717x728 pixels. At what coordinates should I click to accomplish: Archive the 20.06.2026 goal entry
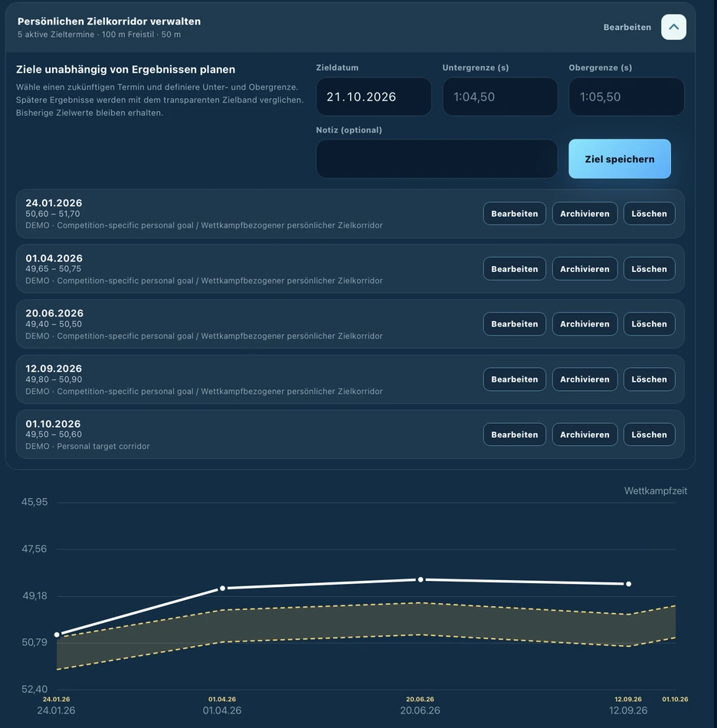[584, 324]
